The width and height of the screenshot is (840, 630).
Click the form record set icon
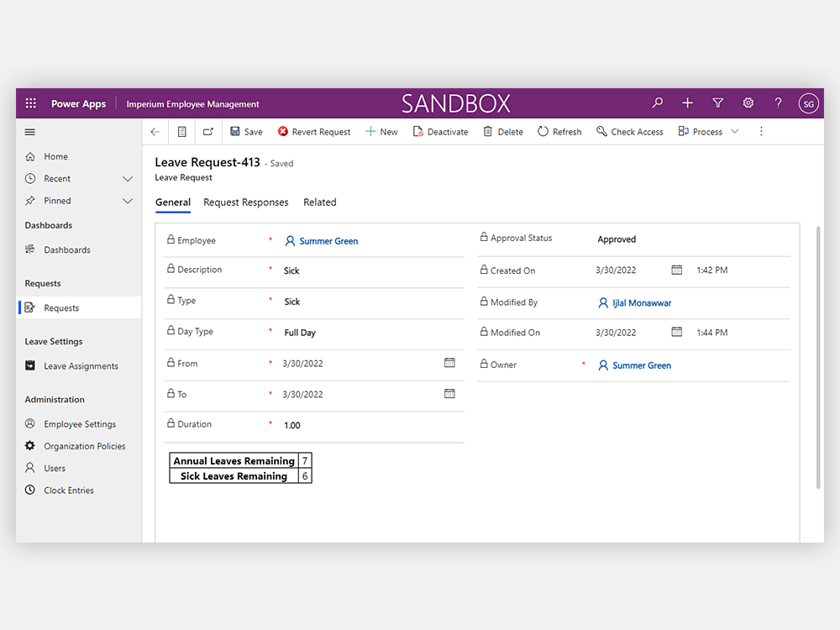pos(182,132)
